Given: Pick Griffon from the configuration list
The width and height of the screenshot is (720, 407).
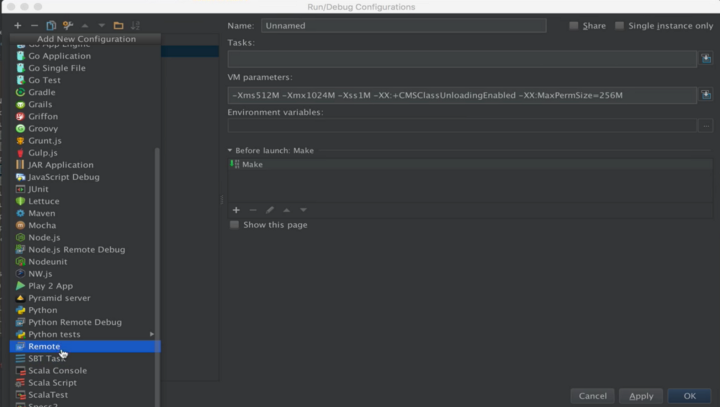Looking at the screenshot, I should point(85,116).
